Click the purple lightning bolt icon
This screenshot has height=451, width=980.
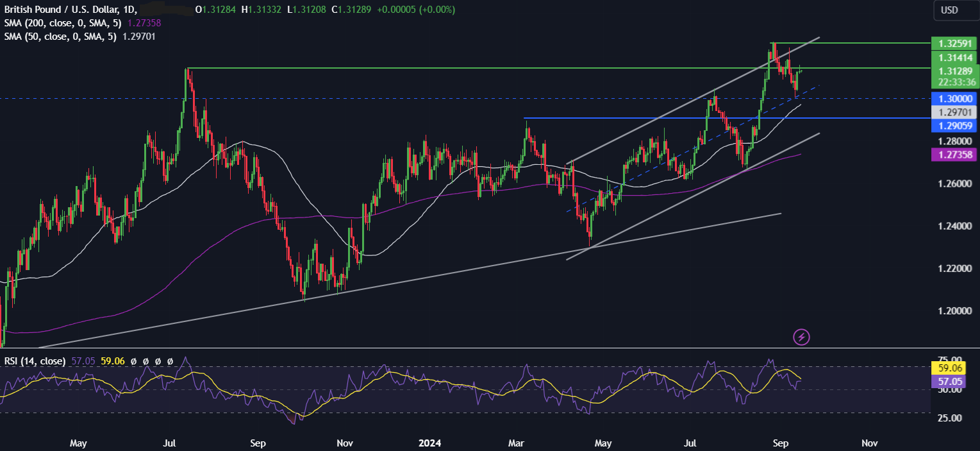802,336
